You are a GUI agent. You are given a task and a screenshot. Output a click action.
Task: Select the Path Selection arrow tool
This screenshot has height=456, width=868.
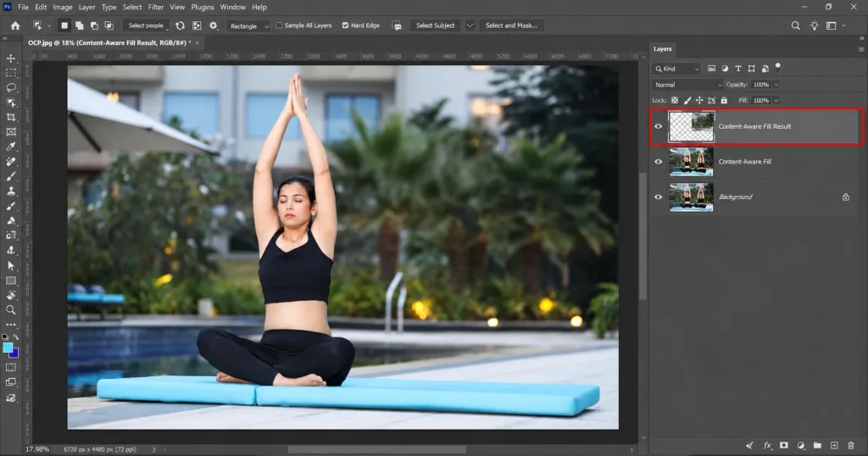pyautogui.click(x=10, y=265)
